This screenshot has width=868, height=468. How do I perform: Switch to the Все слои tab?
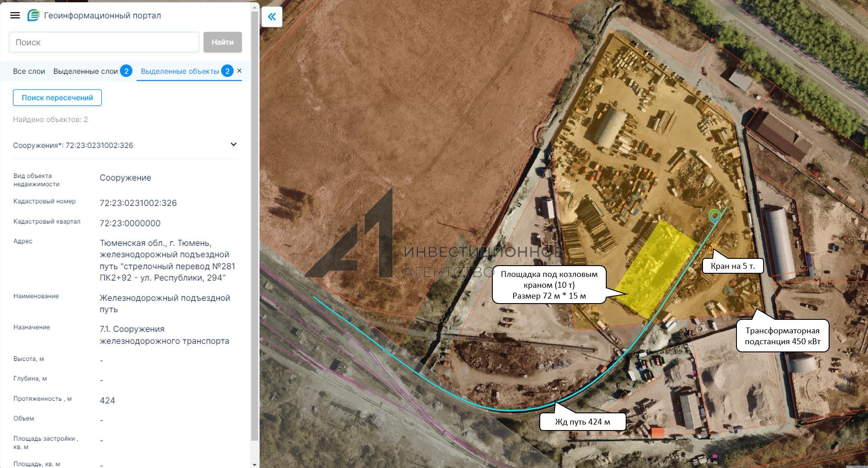(29, 71)
